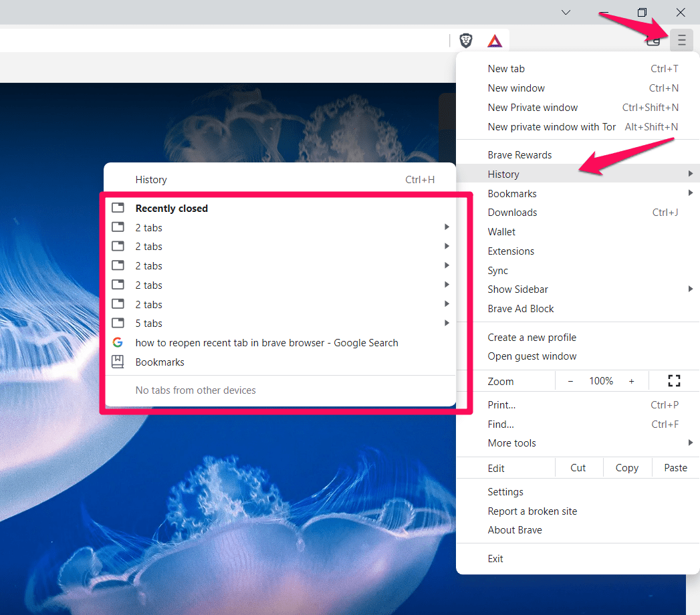Decrease zoom with the minus button
The width and height of the screenshot is (700, 615).
tap(570, 381)
